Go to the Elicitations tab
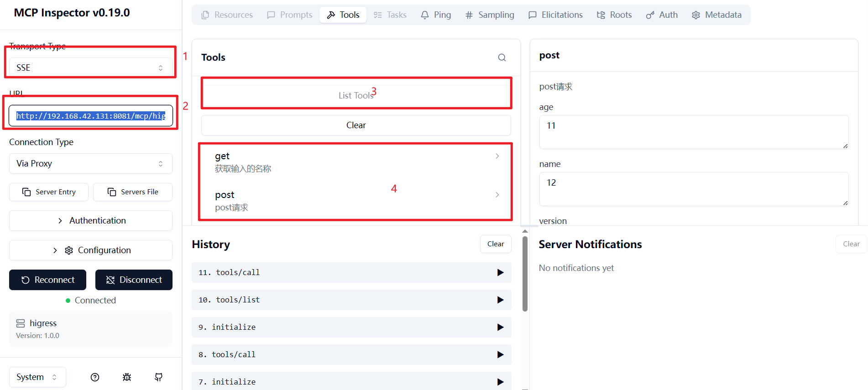Screen dimensions: 868x390 click(555, 15)
